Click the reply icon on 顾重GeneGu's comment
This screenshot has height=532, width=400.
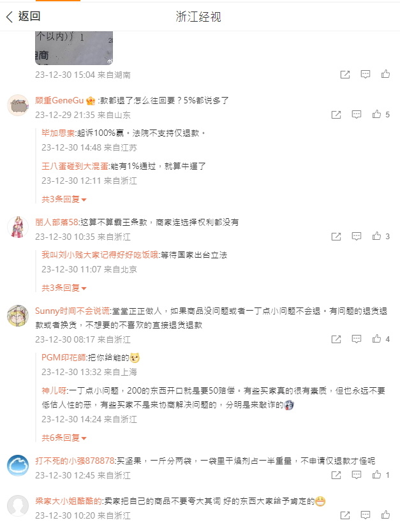click(x=356, y=114)
